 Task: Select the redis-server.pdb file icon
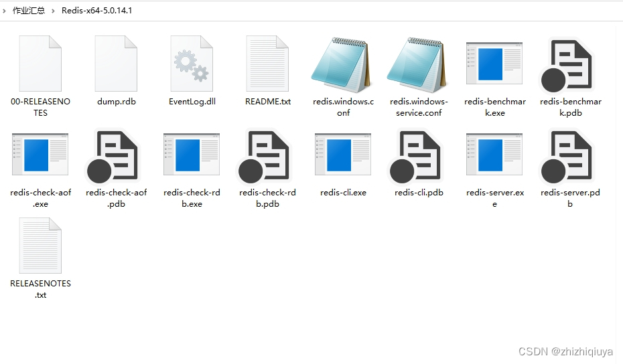click(x=567, y=156)
